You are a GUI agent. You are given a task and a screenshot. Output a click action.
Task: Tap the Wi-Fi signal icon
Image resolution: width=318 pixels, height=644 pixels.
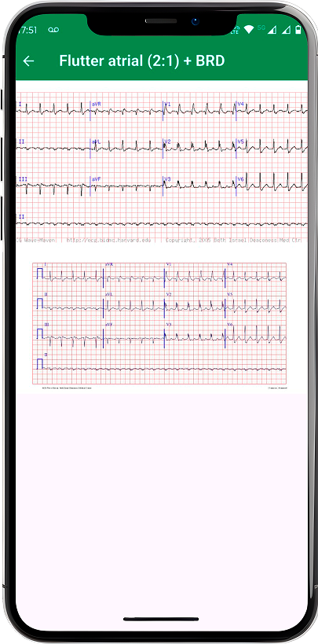point(249,30)
